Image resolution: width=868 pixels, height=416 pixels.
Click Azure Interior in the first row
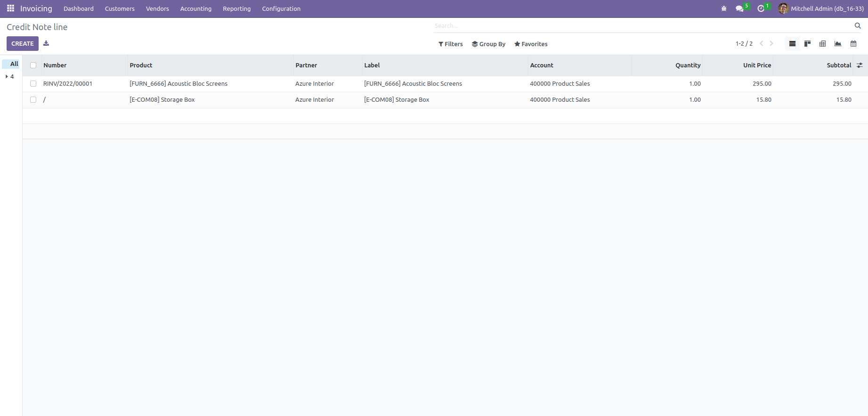click(315, 84)
